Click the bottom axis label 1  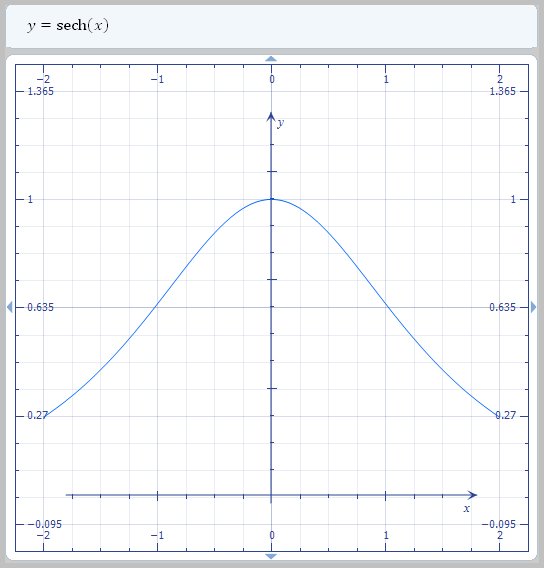(386, 535)
